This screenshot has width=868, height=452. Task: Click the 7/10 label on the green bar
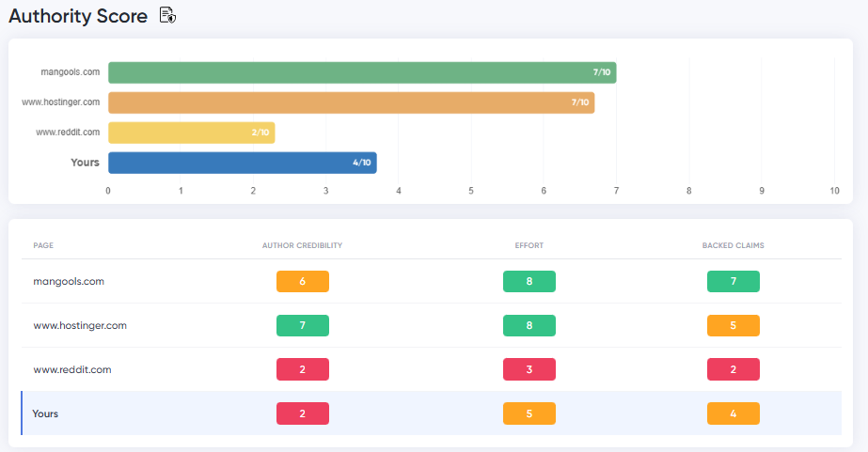(602, 72)
